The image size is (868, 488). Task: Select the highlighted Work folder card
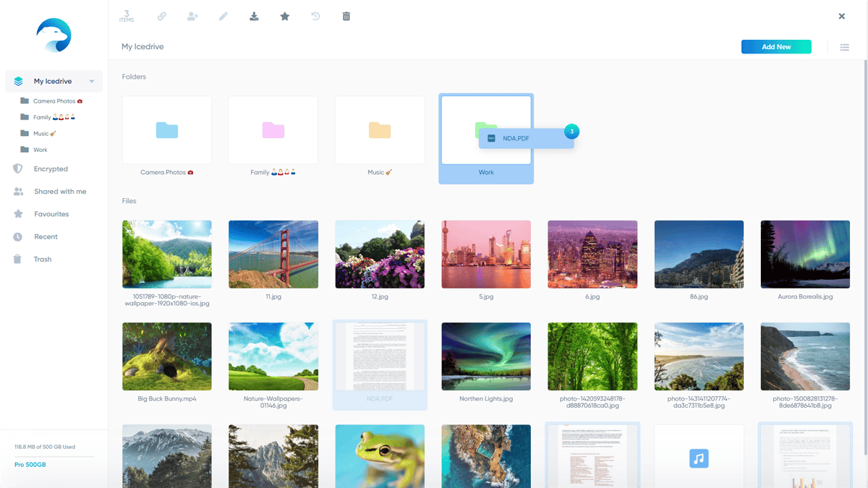click(x=486, y=139)
